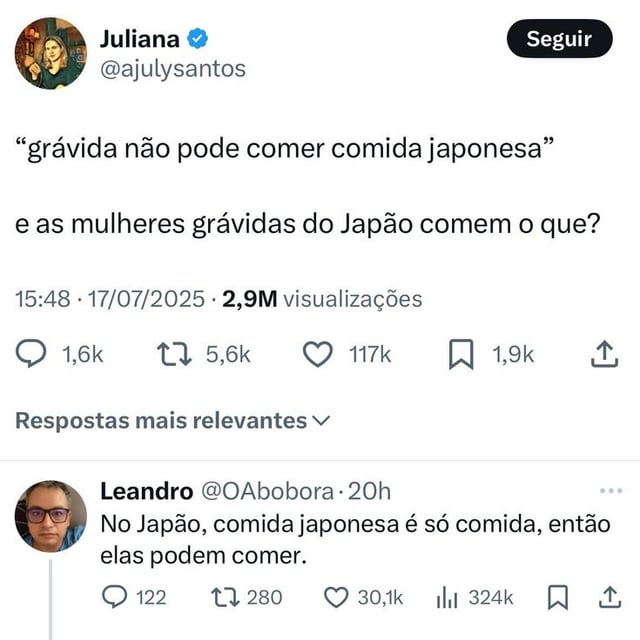Open Leandro's profile avatar
This screenshot has width=640, height=640.
point(51,516)
